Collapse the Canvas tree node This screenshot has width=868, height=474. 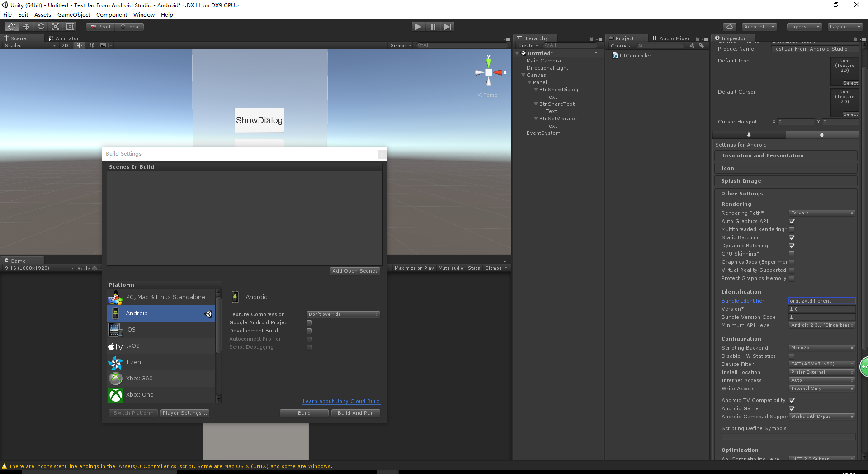523,75
